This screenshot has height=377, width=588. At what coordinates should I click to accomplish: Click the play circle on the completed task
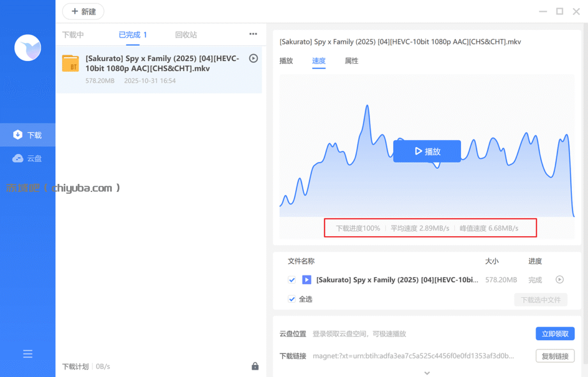pyautogui.click(x=253, y=58)
